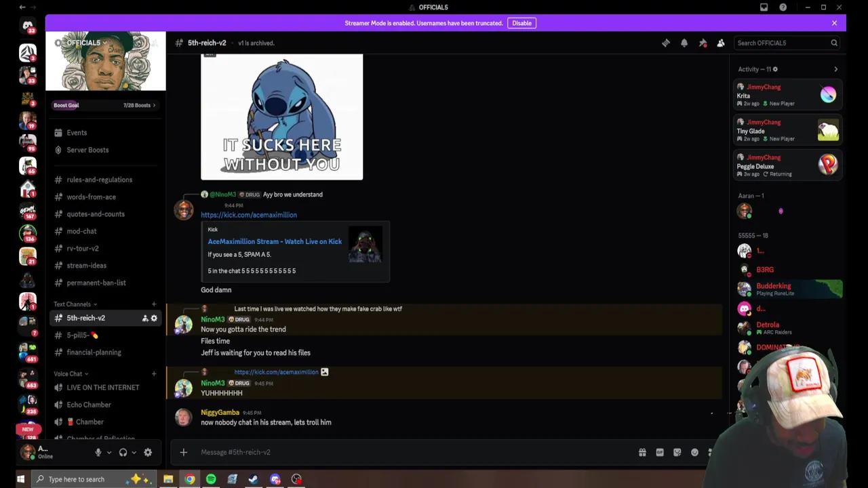Viewport: 868px width, 488px height.
Task: Open notification settings bell icon
Action: point(684,43)
